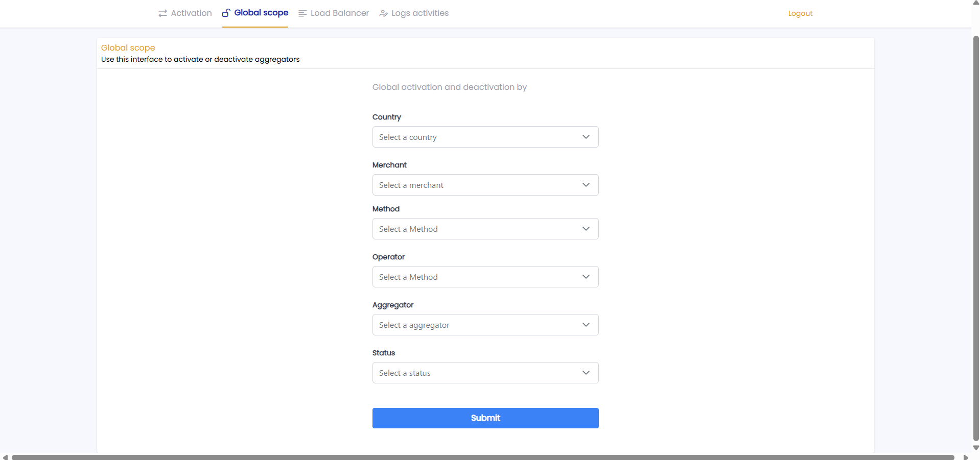Click the Activation arrows icon
Image resolution: width=980 pixels, height=460 pixels.
pyautogui.click(x=162, y=13)
